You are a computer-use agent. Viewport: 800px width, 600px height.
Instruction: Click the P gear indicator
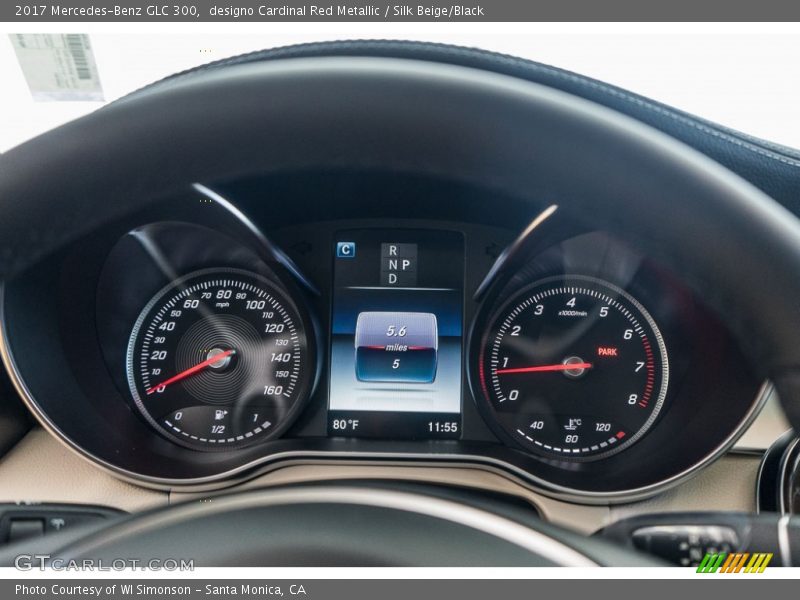[x=406, y=265]
